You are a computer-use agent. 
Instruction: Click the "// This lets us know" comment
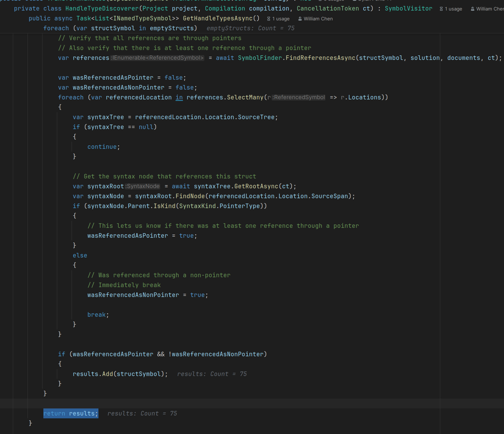click(x=223, y=226)
